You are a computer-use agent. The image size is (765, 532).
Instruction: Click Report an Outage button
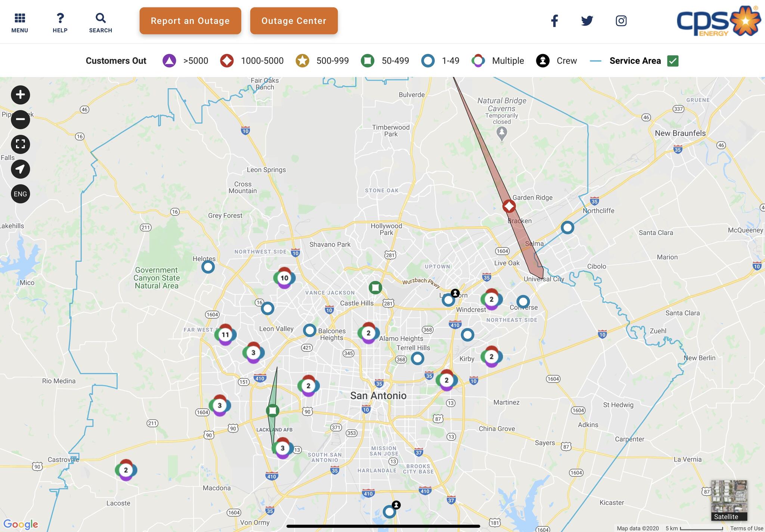[x=191, y=21]
